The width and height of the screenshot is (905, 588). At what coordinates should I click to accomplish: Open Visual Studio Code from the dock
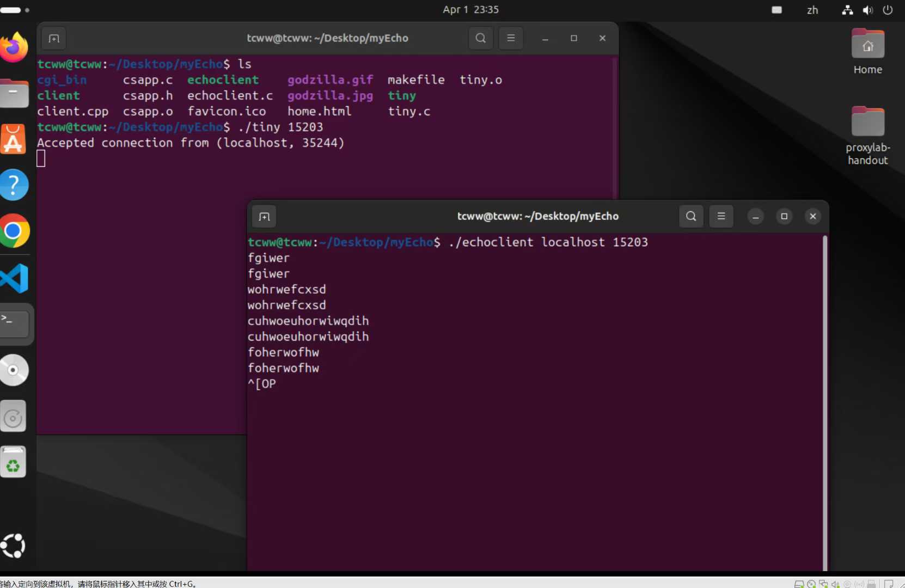[14, 278]
